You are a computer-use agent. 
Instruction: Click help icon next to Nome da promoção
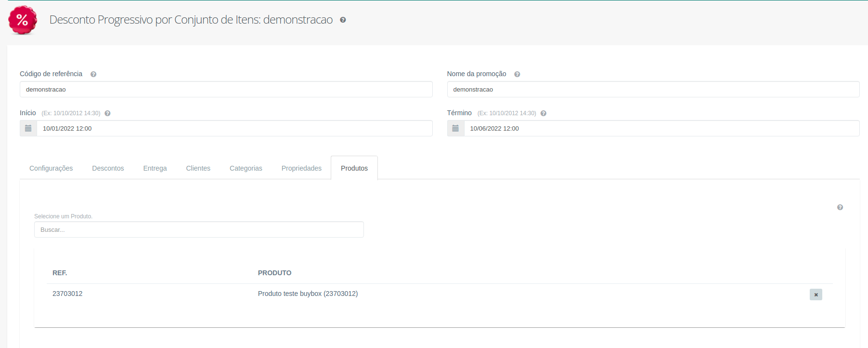(517, 74)
